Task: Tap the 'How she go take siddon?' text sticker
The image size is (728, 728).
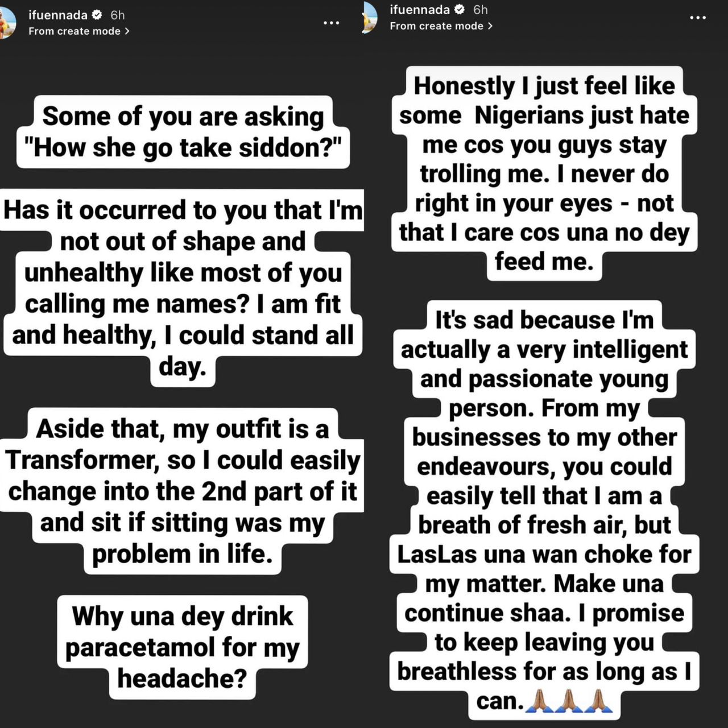Action: [183, 132]
